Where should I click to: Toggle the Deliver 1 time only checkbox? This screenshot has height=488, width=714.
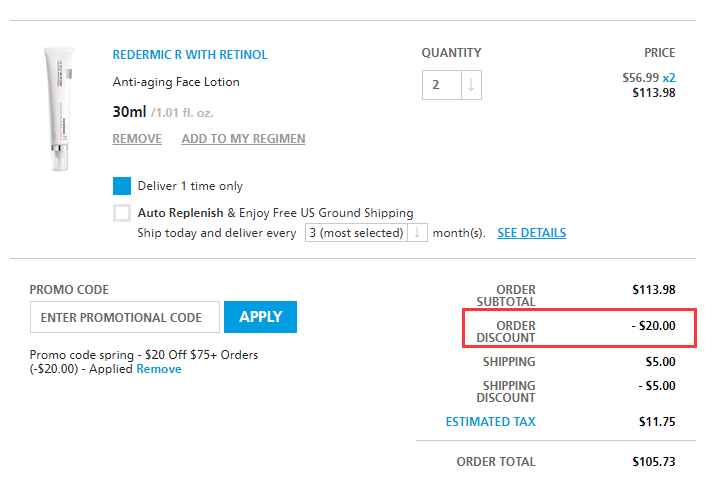(122, 186)
